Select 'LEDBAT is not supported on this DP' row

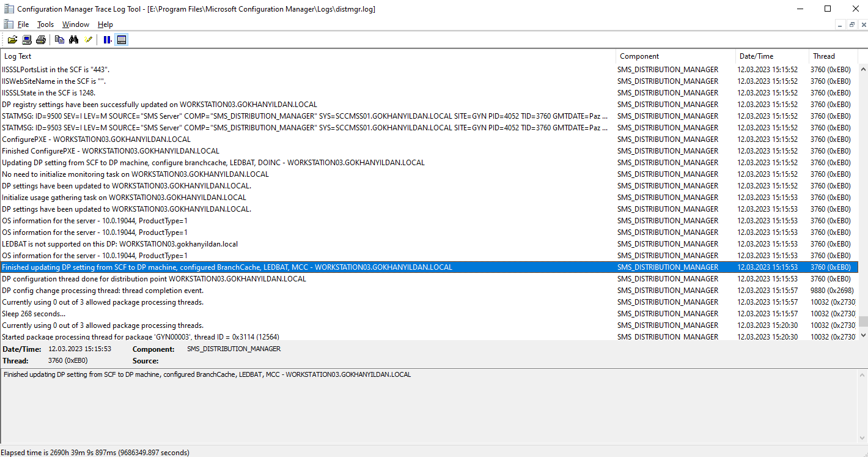429,244
